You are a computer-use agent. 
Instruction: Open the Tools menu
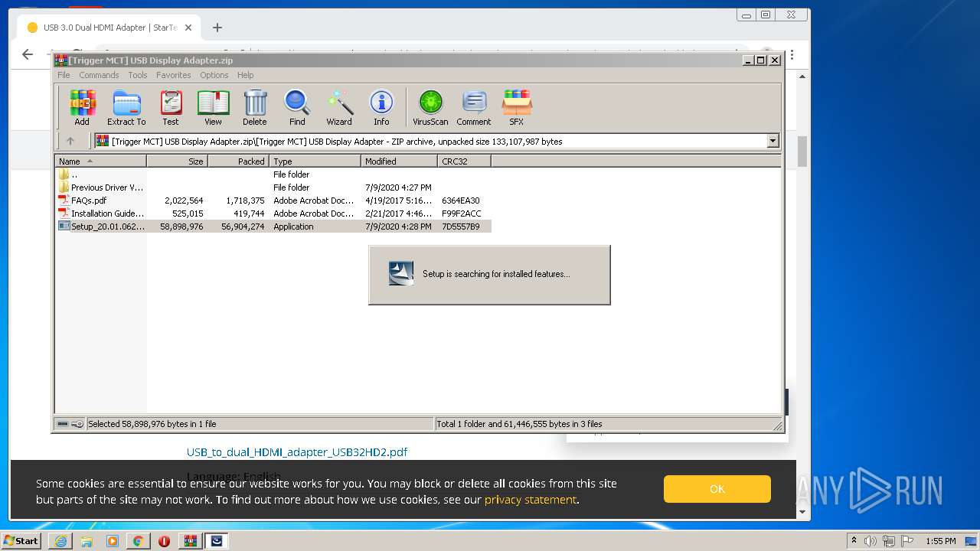pyautogui.click(x=138, y=75)
